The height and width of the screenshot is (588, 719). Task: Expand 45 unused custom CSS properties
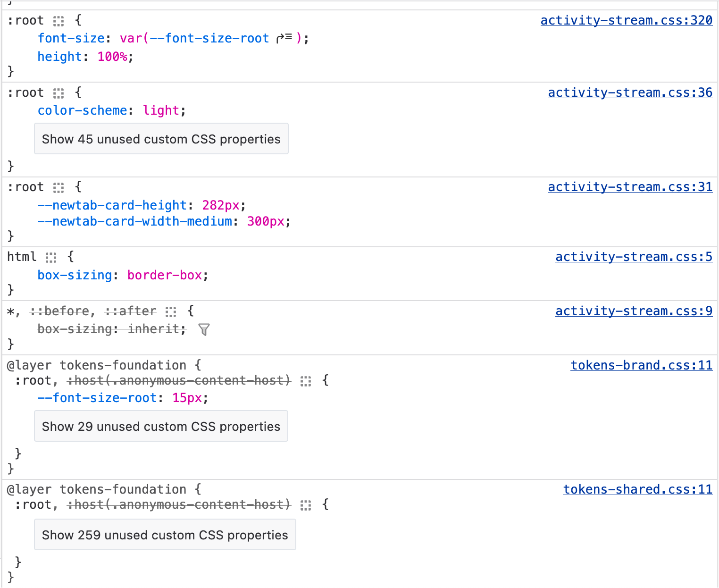[x=161, y=139]
